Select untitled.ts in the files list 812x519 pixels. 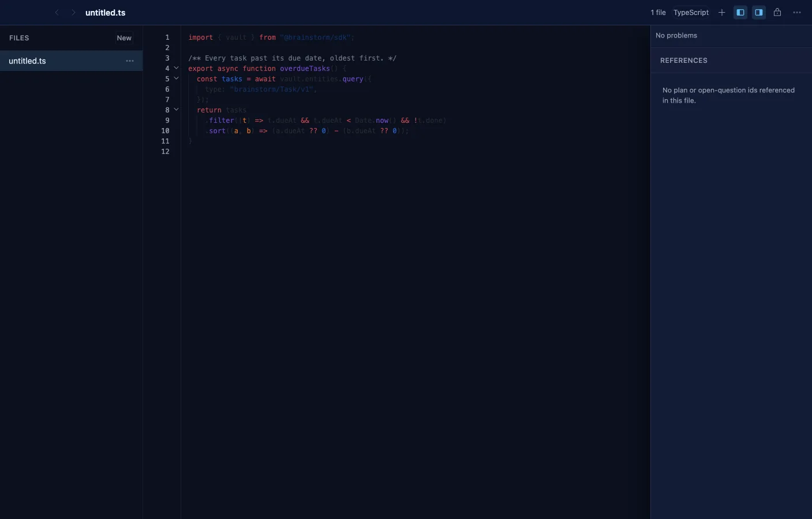pyautogui.click(x=71, y=61)
